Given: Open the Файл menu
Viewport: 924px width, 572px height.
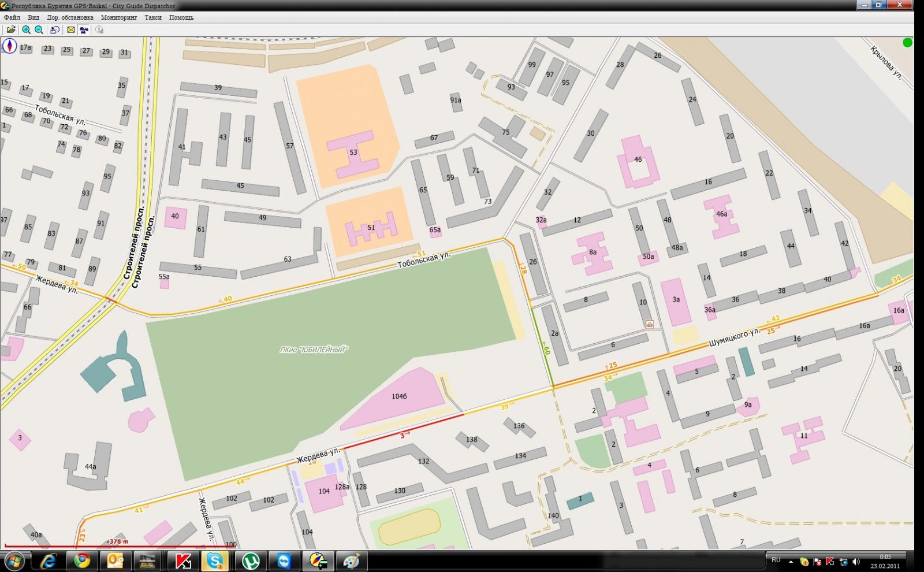Looking at the screenshot, I should pyautogui.click(x=12, y=17).
